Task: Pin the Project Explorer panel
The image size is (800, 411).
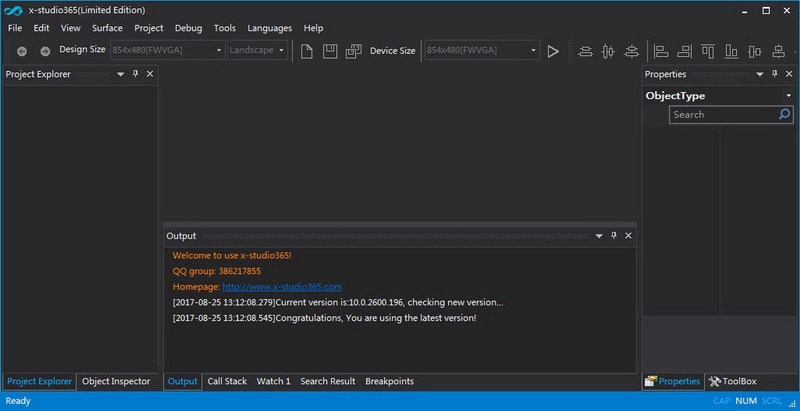Action: pos(135,74)
